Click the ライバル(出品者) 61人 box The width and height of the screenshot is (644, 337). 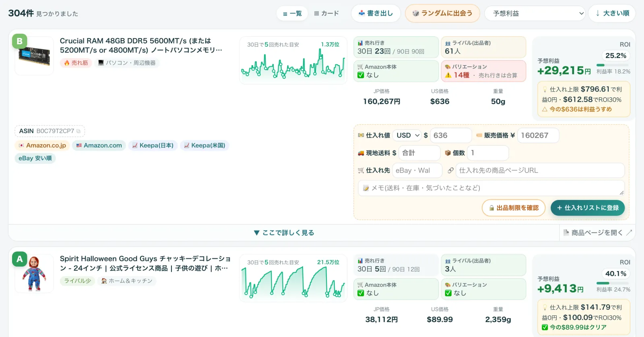point(483,47)
